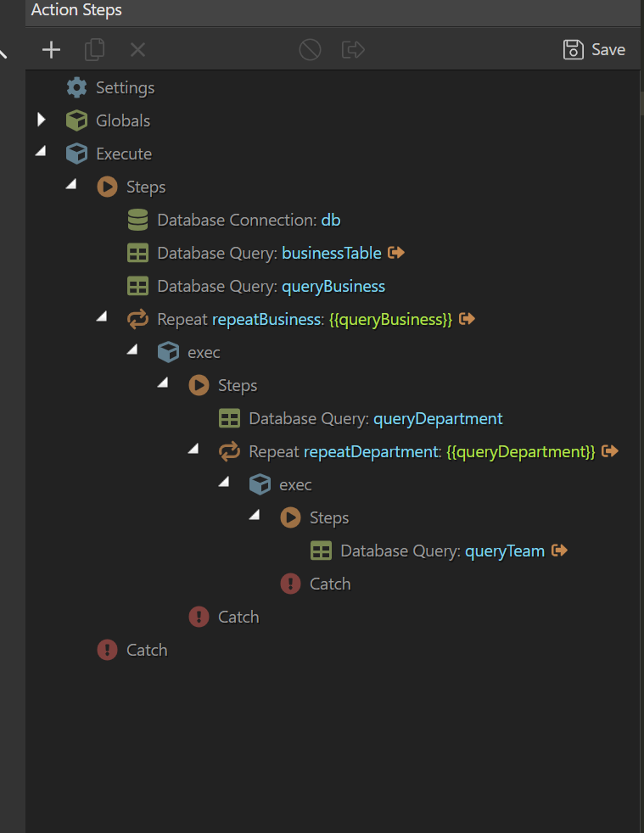Screen dimensions: 644x833
Task: Click the Settings gear icon
Action: coord(76,87)
